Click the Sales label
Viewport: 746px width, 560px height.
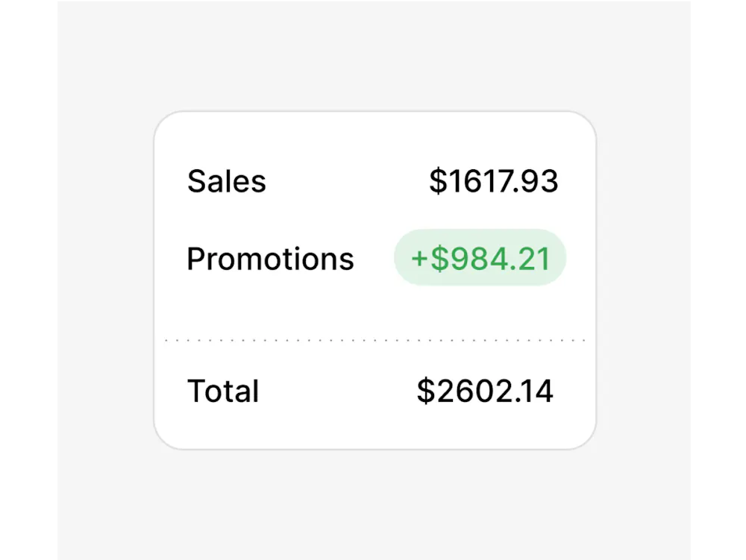[x=226, y=181]
